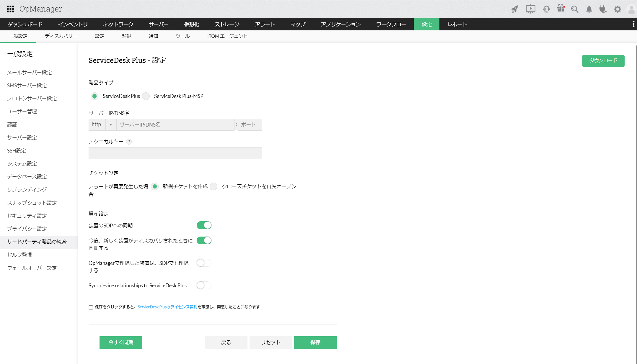
Task: Enable Sync device relationships to ServiceDesk Plus
Action: coord(204,286)
